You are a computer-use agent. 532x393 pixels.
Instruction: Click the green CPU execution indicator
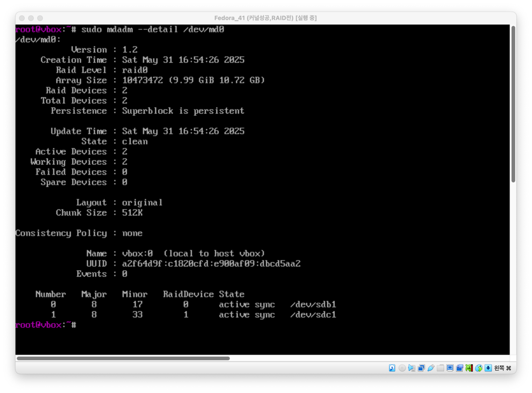click(x=469, y=368)
